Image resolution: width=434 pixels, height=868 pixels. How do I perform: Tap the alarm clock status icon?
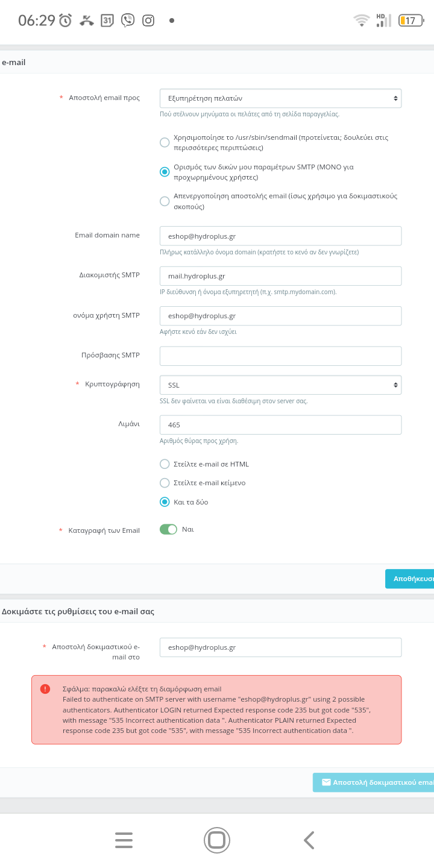point(66,20)
